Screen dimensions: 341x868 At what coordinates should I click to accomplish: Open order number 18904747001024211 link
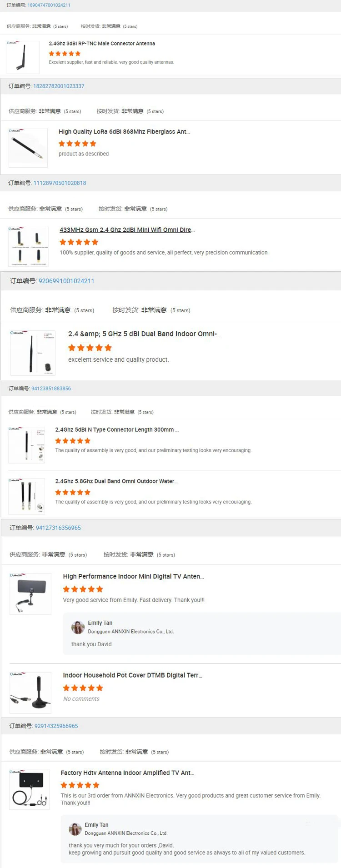coord(49,5)
